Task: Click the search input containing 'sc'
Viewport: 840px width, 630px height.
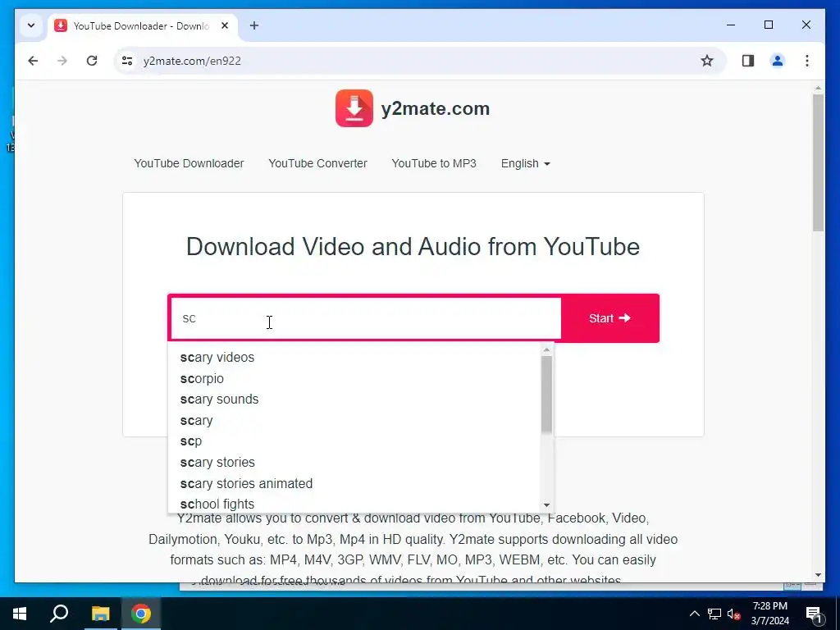Action: [366, 319]
